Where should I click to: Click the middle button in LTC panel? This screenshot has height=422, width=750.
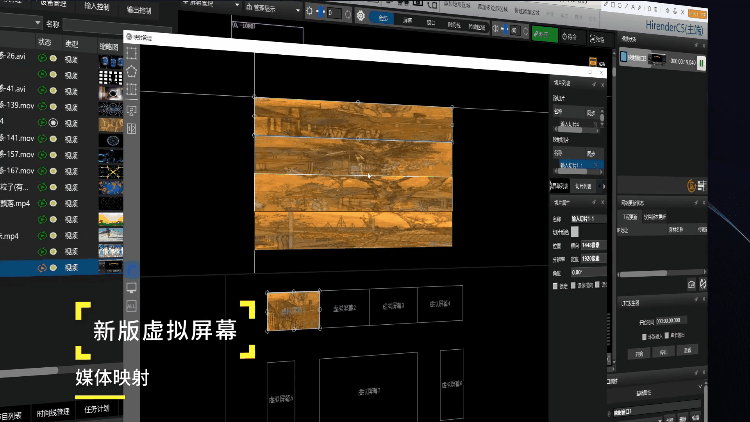(x=663, y=352)
